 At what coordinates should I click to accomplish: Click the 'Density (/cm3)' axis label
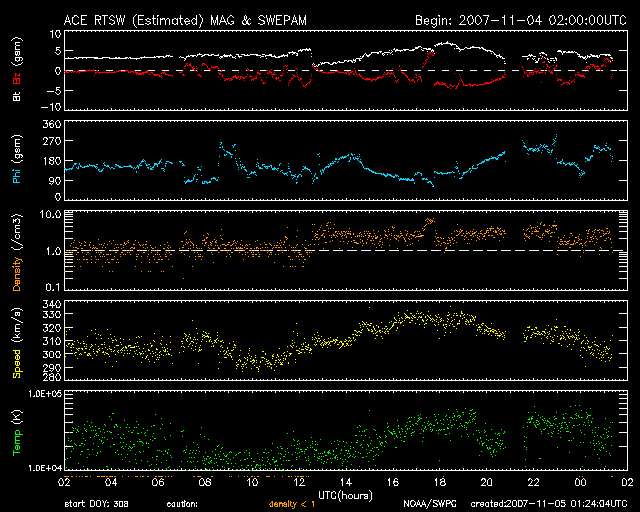click(17, 252)
